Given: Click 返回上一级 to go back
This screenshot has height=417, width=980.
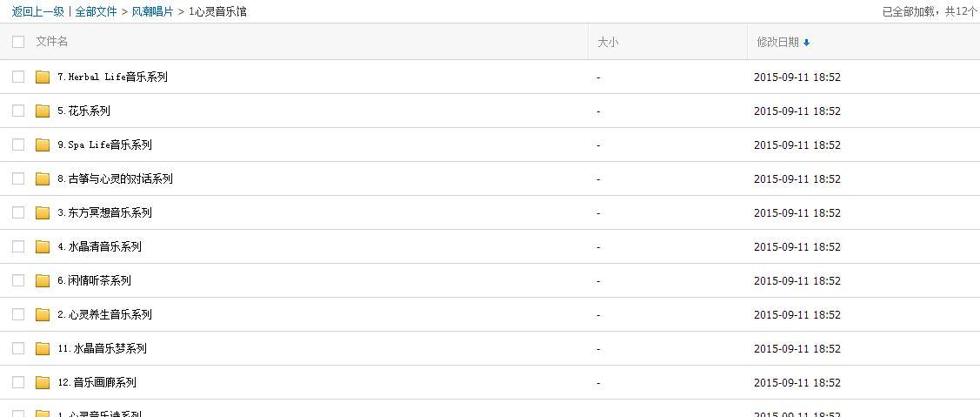Looking at the screenshot, I should pos(37,11).
